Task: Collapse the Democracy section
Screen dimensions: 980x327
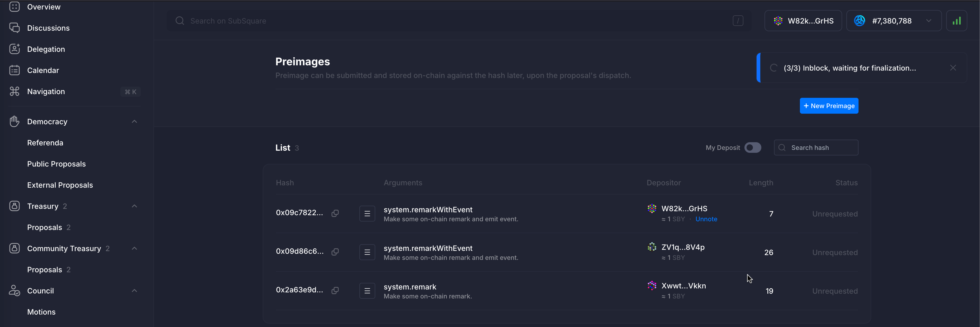Action: tap(134, 121)
